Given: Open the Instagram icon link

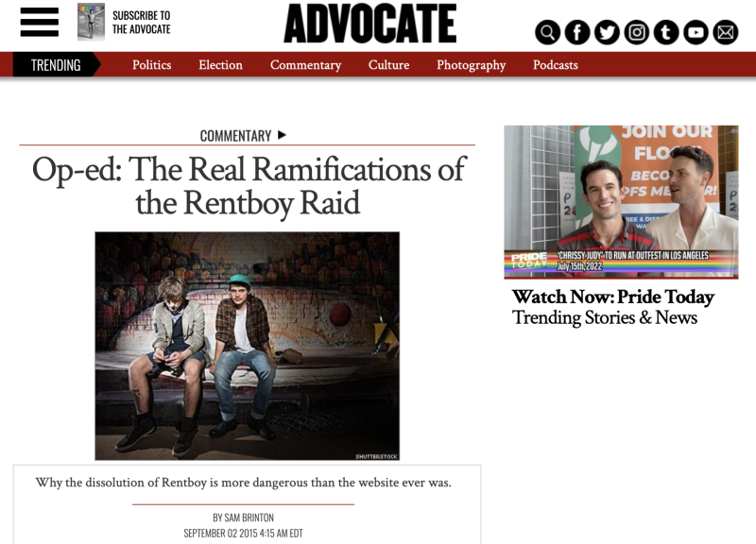Looking at the screenshot, I should tap(636, 32).
